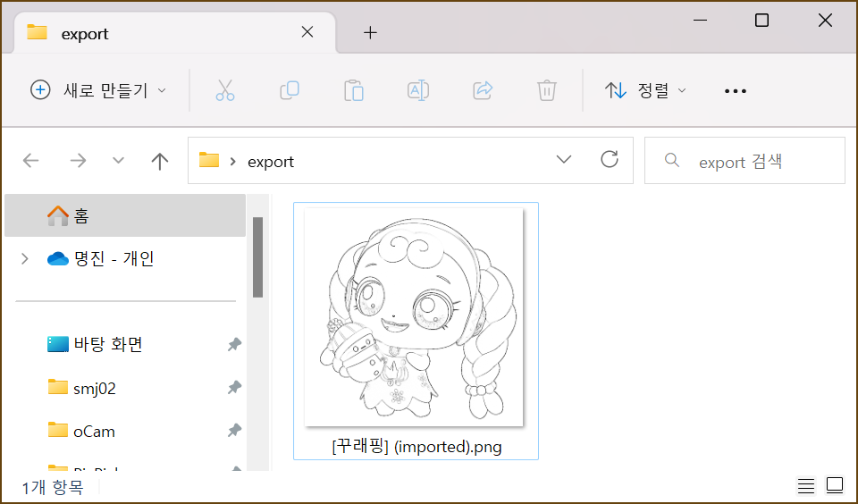This screenshot has height=504, width=858.
Task: Click the pin icon beside oCam
Action: click(x=234, y=431)
